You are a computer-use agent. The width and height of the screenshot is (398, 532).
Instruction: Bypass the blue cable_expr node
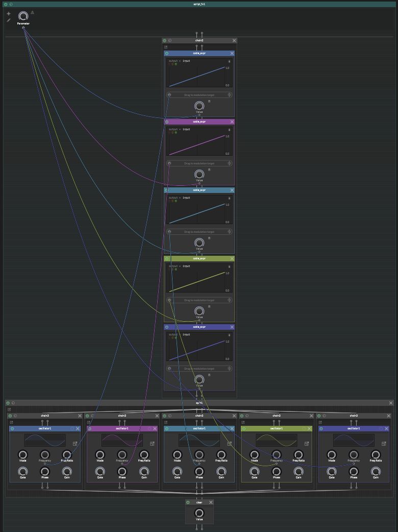[166, 53]
